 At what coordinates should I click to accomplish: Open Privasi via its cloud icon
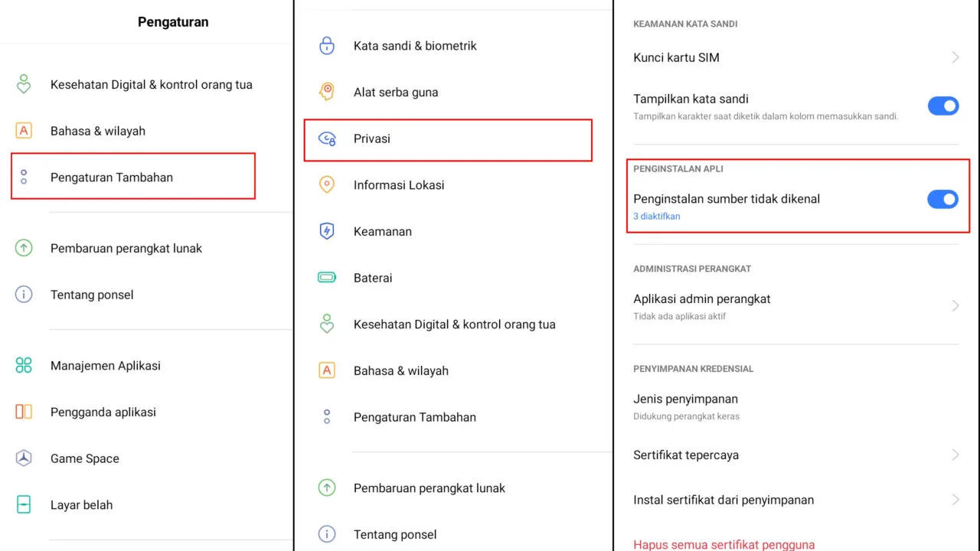(x=327, y=139)
